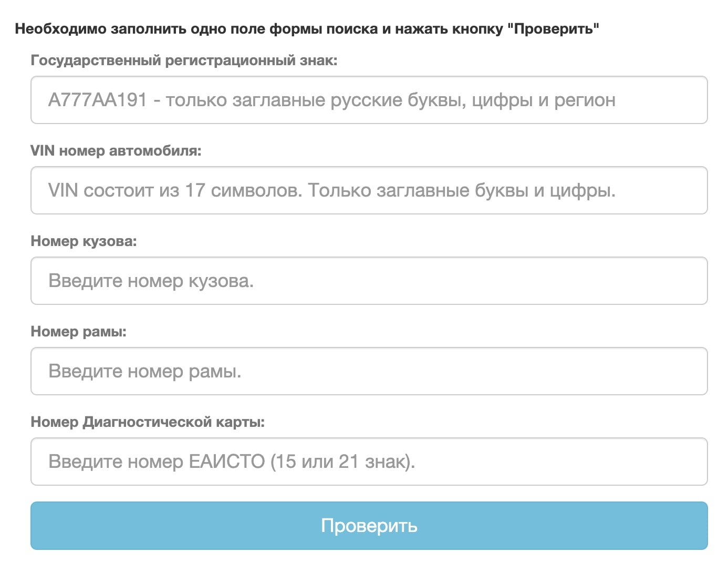This screenshot has width=728, height=573.
Task: Select the VIN номер автомобиля input field
Action: [369, 190]
